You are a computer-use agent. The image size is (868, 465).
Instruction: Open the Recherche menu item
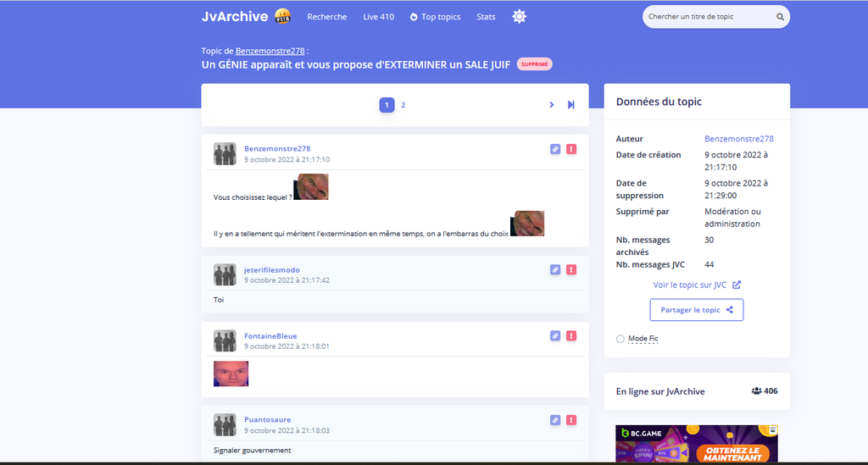[x=326, y=17]
